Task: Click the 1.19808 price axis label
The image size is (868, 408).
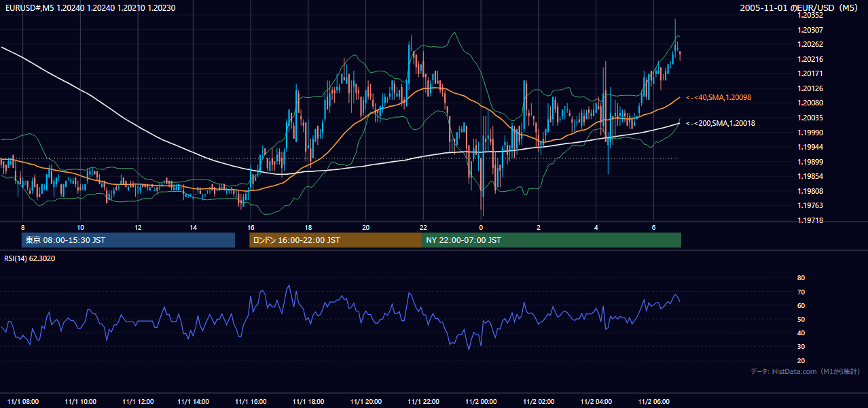Action: coord(810,191)
